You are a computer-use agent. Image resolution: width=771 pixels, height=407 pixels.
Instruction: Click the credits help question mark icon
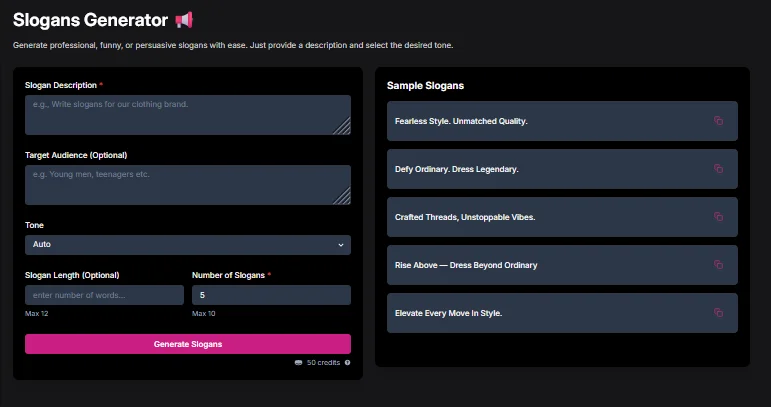(347, 362)
